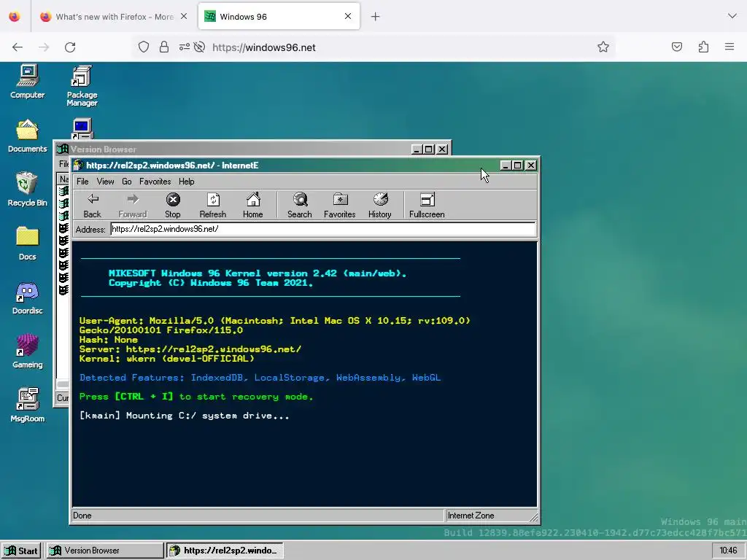Stop page loading in InternetE
Viewport: 747px width, 560px height.
coord(172,205)
